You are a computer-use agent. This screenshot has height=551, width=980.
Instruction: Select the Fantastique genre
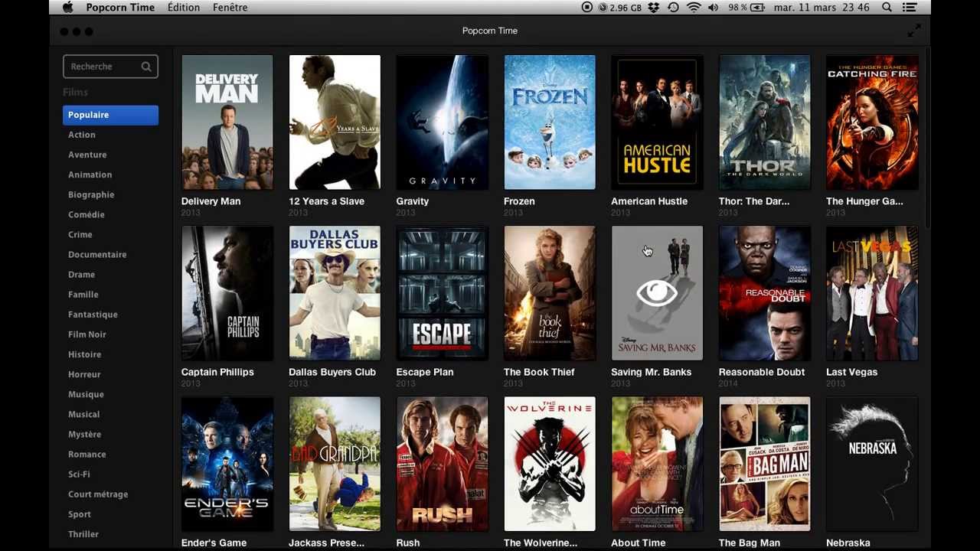point(93,315)
